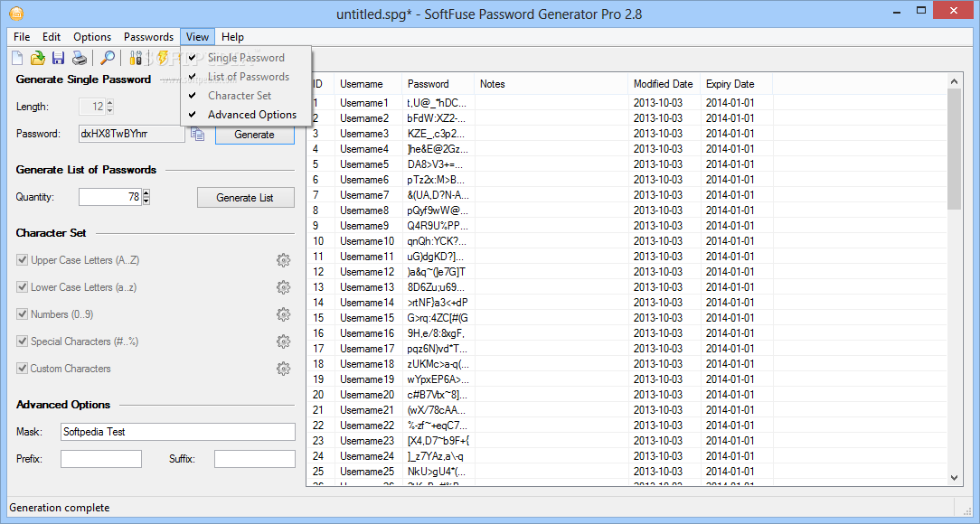Screen dimensions: 980x524
Task: Click the Open file folder icon
Action: [x=38, y=59]
